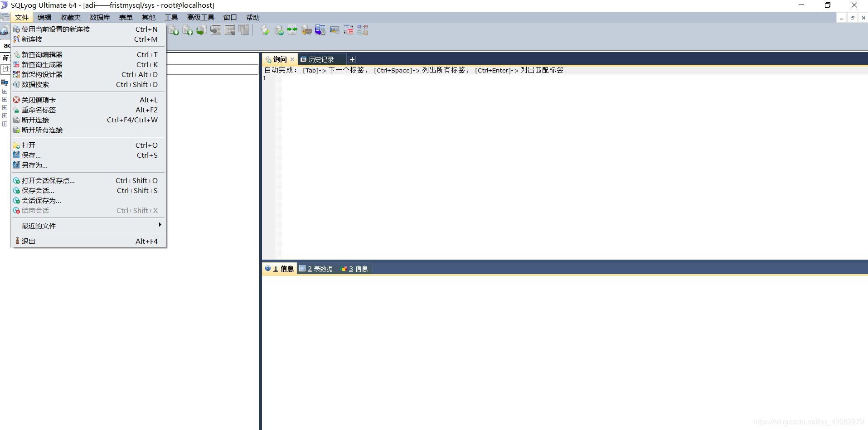Select 新连接 in the 文件 menu
Viewport: 868px width, 430px height.
[88, 39]
